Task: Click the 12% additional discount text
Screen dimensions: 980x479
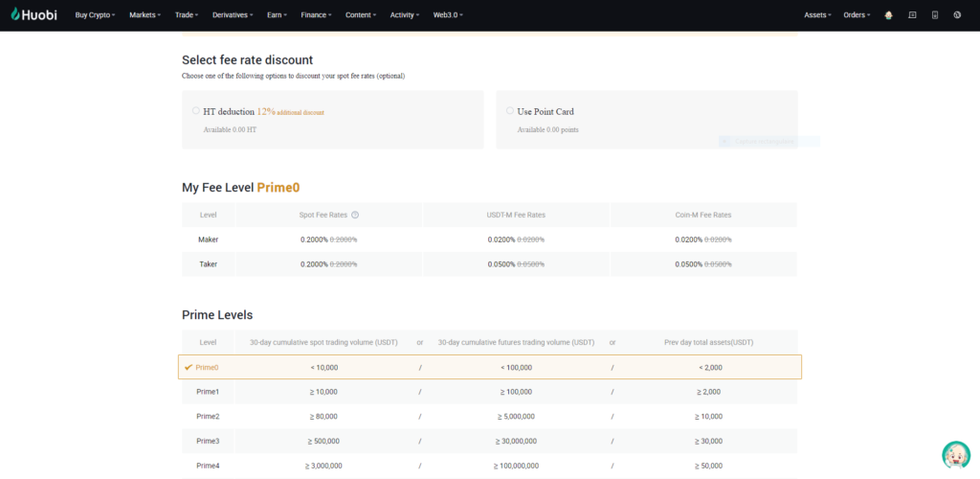Action: 290,112
